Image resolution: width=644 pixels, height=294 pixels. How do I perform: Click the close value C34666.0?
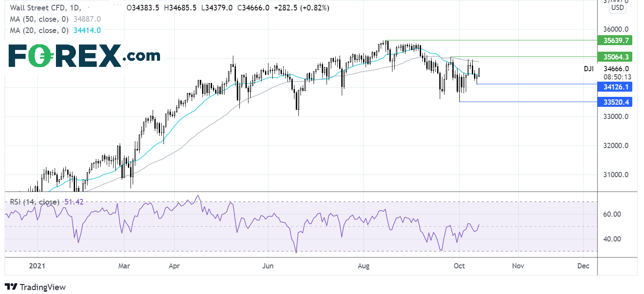pos(253,8)
